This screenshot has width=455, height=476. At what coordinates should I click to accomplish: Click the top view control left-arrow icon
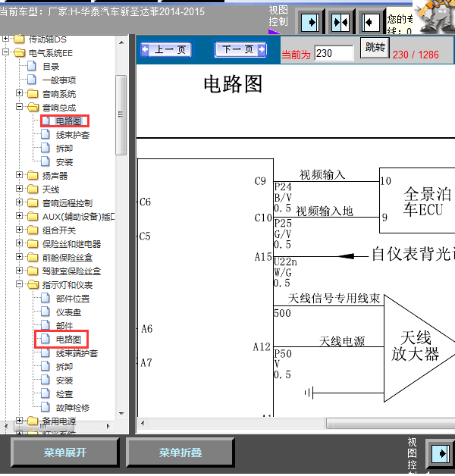[371, 22]
